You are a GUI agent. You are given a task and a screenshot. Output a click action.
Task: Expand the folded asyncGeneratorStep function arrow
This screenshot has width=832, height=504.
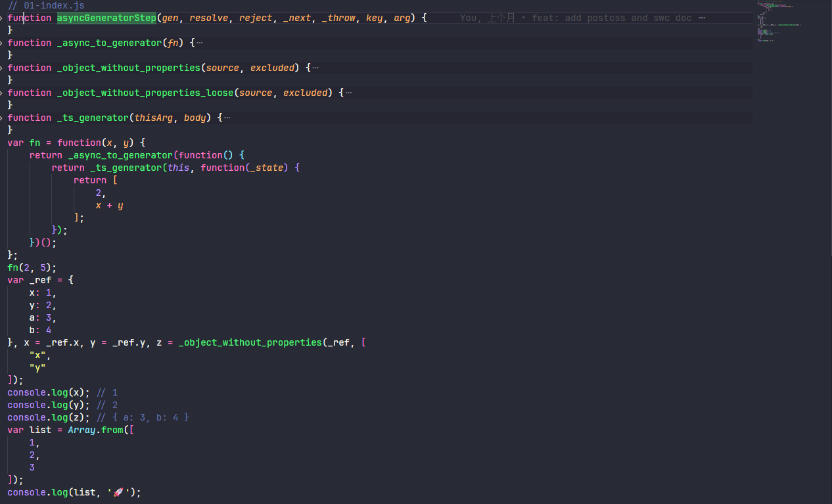3,18
